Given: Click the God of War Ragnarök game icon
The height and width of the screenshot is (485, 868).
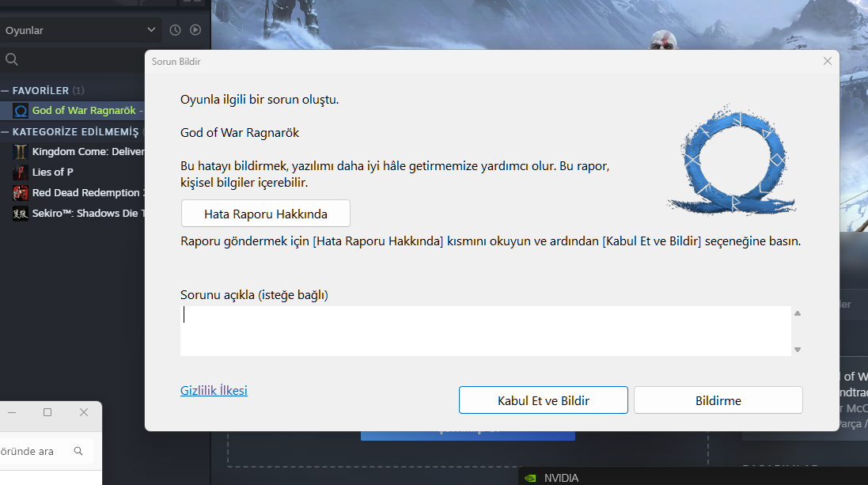Looking at the screenshot, I should [21, 111].
